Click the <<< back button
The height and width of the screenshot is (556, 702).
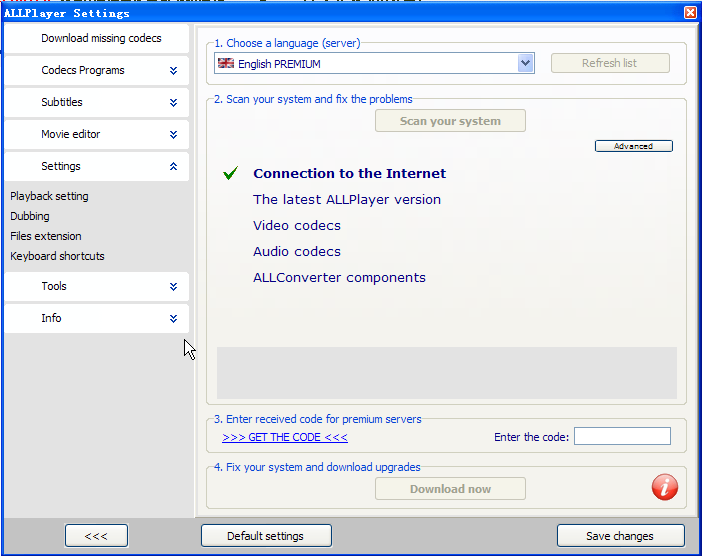click(96, 536)
